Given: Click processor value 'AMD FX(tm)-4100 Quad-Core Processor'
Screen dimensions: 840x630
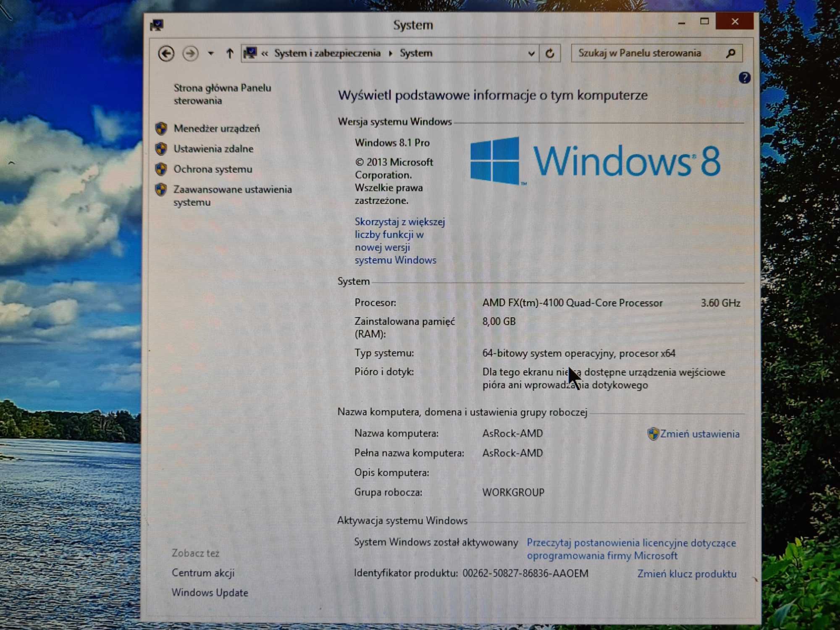Looking at the screenshot, I should (572, 303).
